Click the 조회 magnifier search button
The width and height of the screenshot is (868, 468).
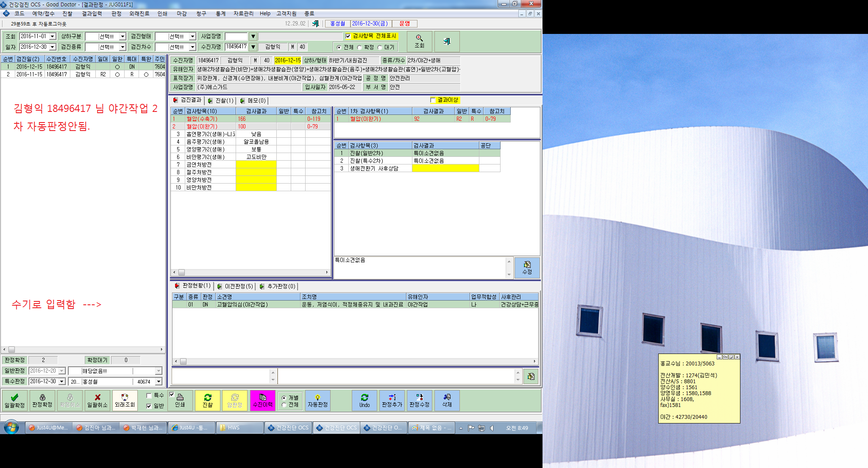[x=420, y=41]
